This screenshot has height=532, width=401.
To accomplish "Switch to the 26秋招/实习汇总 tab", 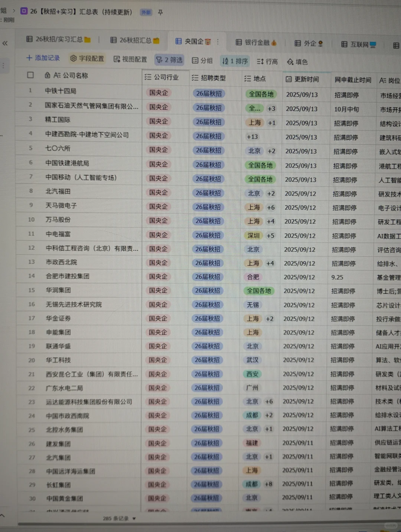I will coord(59,39).
